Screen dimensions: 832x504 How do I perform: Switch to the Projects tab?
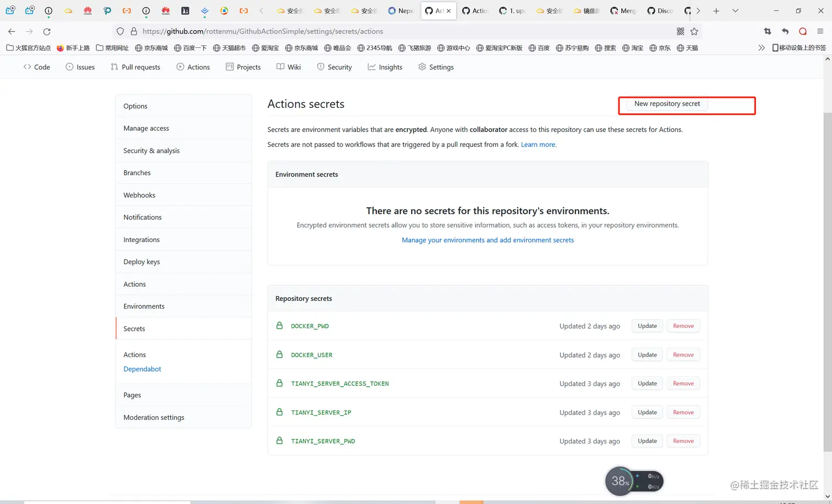(x=243, y=67)
